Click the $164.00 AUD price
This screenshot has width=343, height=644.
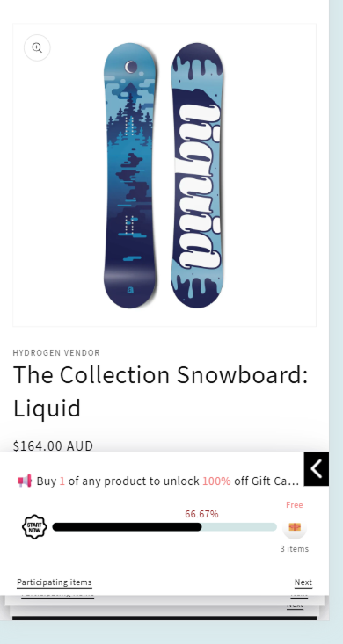[53, 445]
